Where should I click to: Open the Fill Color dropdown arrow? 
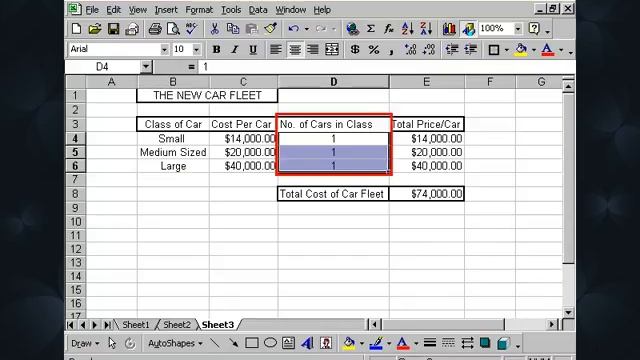click(x=534, y=50)
